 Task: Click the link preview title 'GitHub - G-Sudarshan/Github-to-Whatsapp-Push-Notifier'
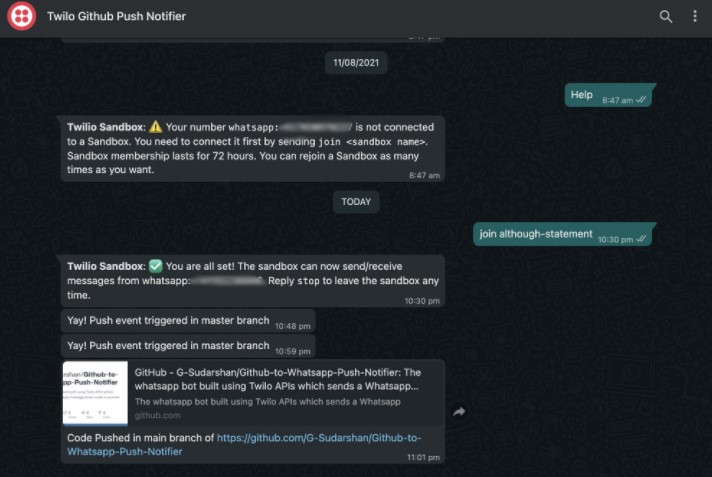click(x=278, y=379)
